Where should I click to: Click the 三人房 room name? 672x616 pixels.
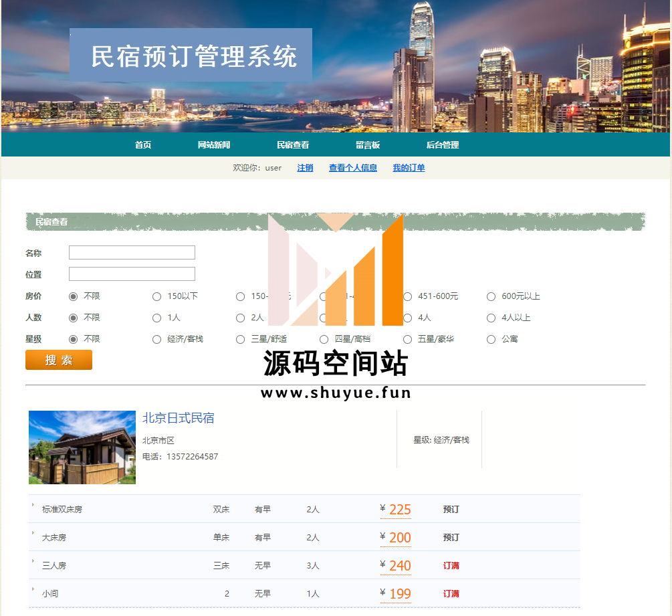[x=54, y=566]
